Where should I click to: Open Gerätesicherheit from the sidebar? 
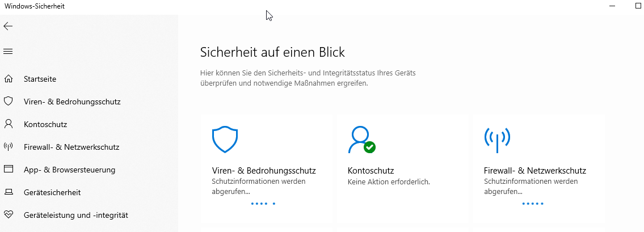click(x=52, y=192)
